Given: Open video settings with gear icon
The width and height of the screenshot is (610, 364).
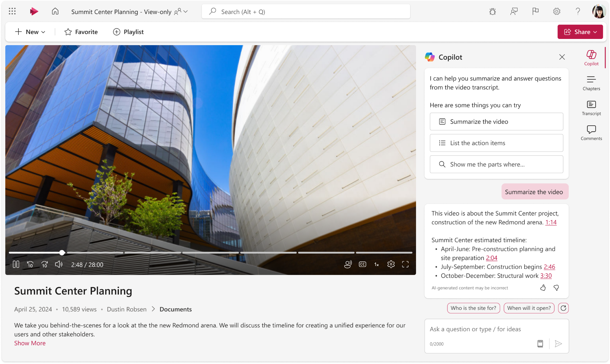Looking at the screenshot, I should coord(391,264).
